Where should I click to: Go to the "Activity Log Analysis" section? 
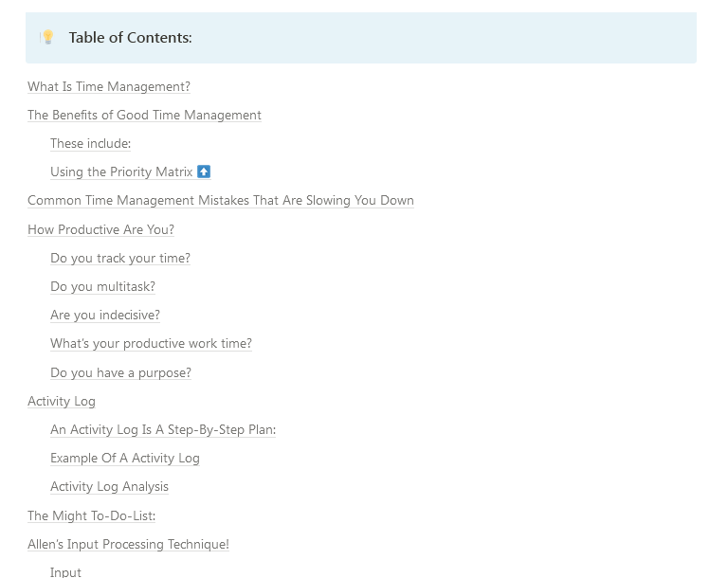point(109,487)
